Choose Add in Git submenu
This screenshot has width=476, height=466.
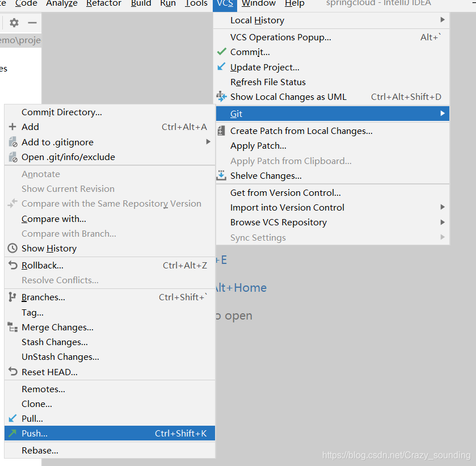click(109, 127)
